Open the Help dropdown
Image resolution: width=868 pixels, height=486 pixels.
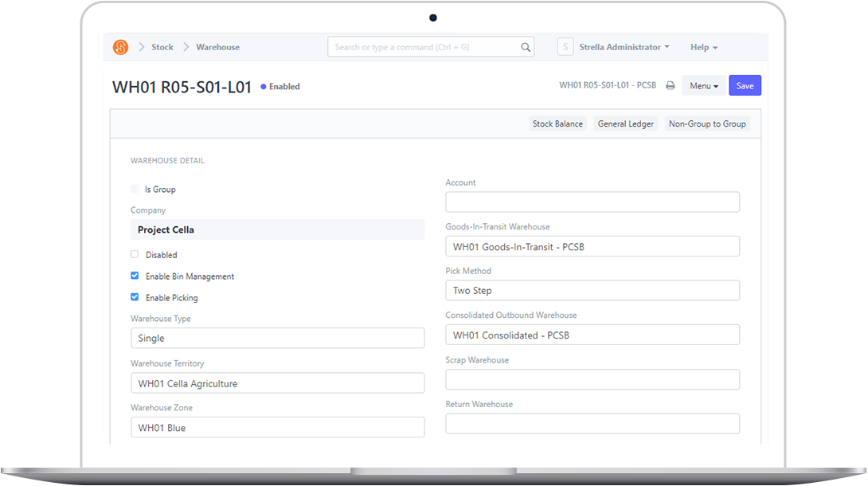703,47
